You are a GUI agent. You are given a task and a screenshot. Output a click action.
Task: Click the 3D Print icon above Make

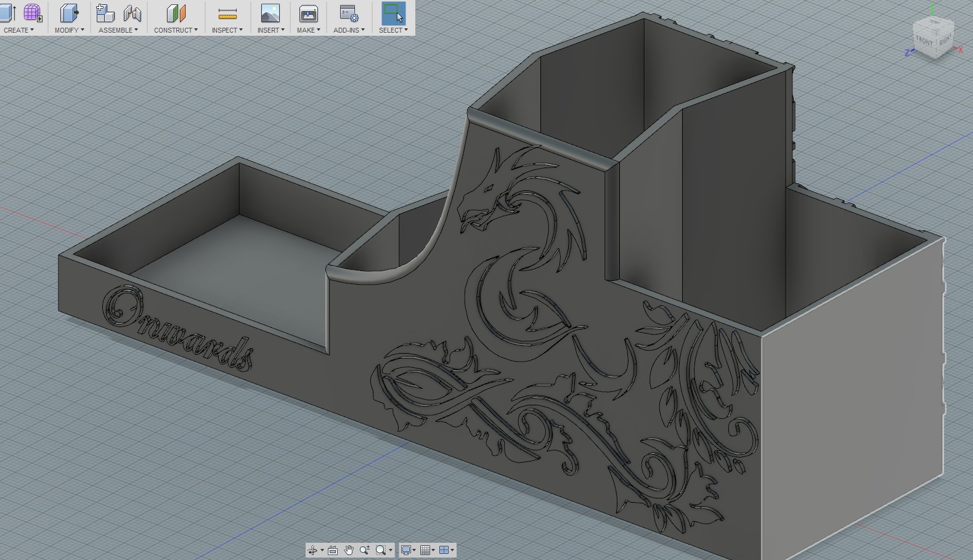coord(308,13)
